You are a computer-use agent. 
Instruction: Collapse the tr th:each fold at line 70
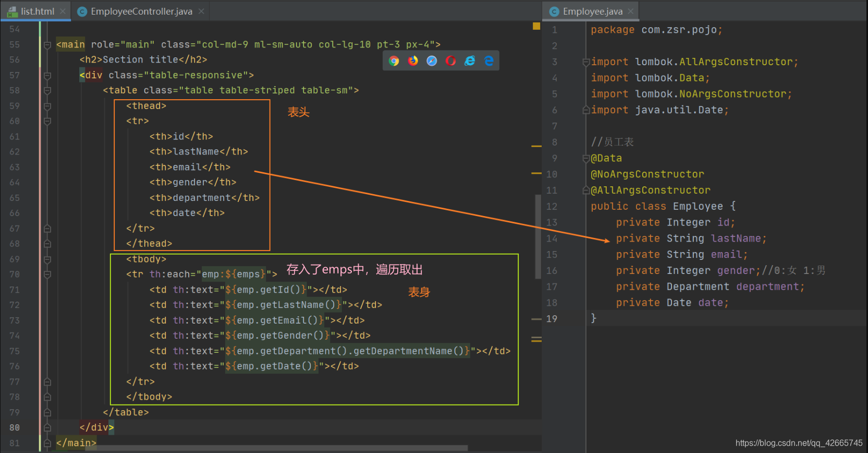pos(47,275)
